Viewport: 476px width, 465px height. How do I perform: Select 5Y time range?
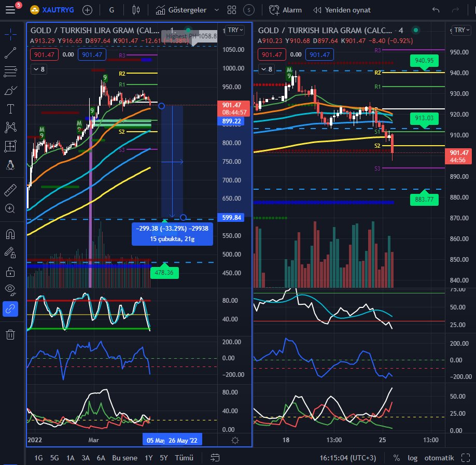click(x=164, y=458)
